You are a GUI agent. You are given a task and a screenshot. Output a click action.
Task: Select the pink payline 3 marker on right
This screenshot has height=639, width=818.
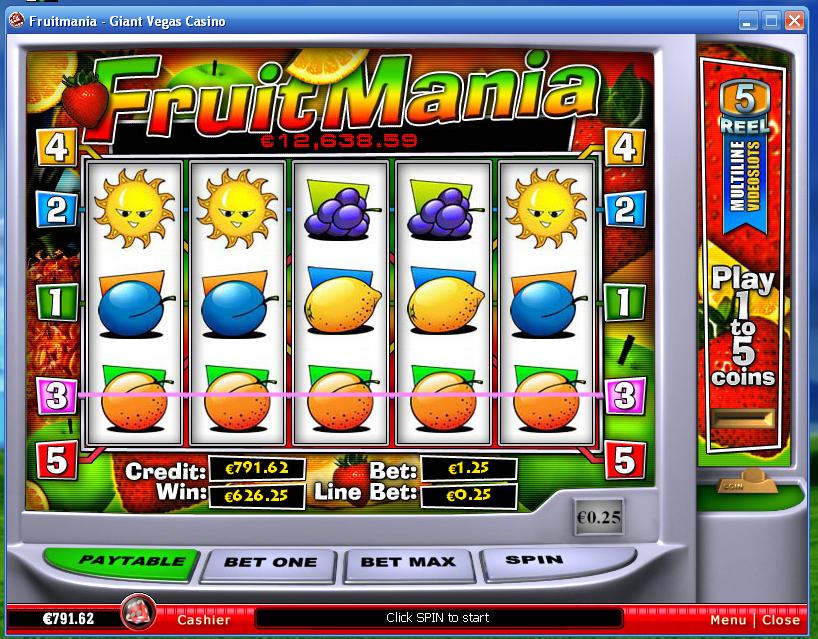[625, 396]
